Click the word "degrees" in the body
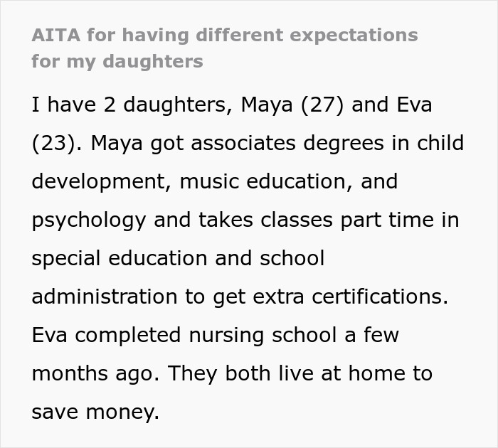This screenshot has width=498, height=448. coord(339,144)
